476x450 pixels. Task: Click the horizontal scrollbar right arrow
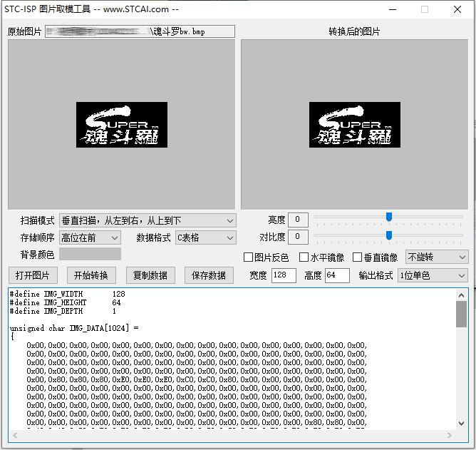pos(450,436)
